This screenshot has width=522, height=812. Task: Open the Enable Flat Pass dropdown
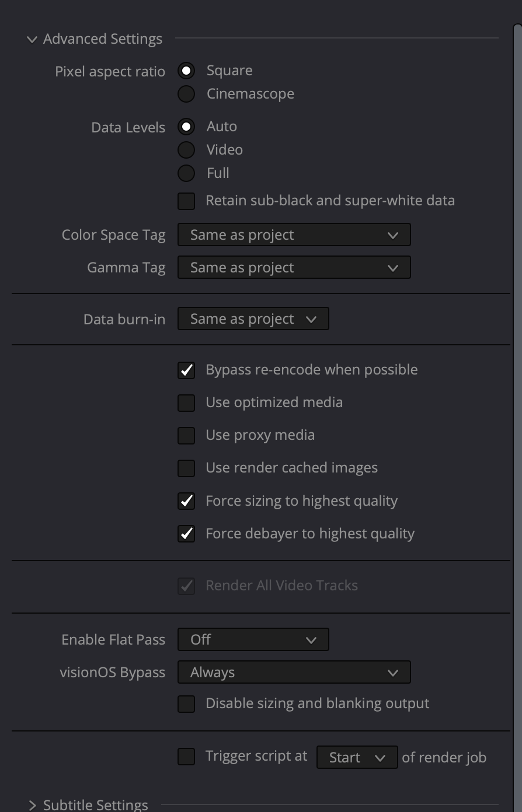click(253, 639)
